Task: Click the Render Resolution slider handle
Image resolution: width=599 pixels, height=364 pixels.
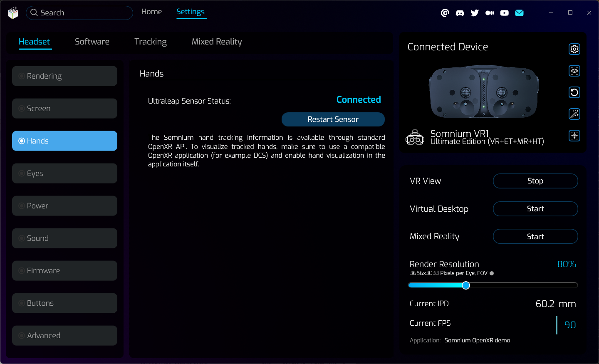Action: 466,285
